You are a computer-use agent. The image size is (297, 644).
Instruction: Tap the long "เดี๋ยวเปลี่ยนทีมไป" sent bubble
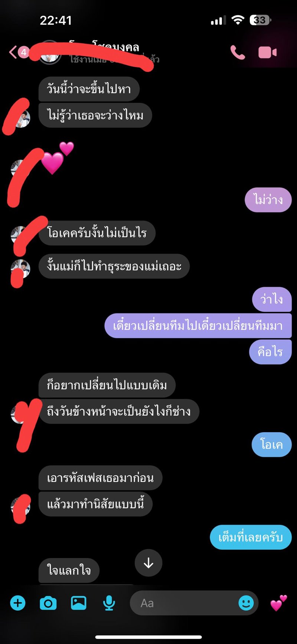click(x=198, y=326)
